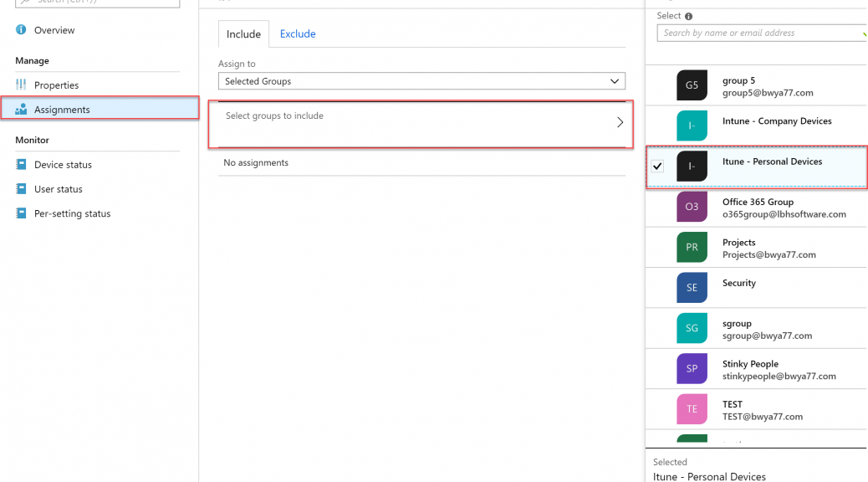Image resolution: width=868 pixels, height=482 pixels.
Task: Click the G5 avatar for group 5
Action: pos(692,85)
